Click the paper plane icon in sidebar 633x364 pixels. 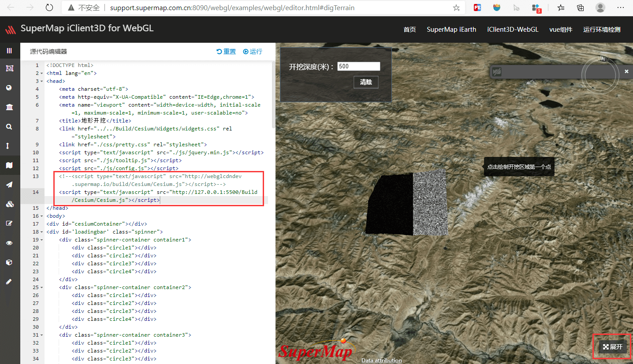pos(9,185)
